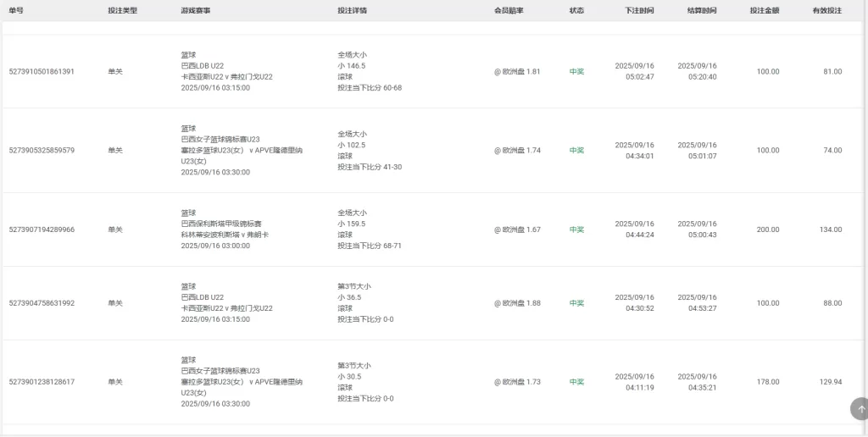Click the 178.00 bet amount cell
Screen dimensions: 868x437
point(767,382)
